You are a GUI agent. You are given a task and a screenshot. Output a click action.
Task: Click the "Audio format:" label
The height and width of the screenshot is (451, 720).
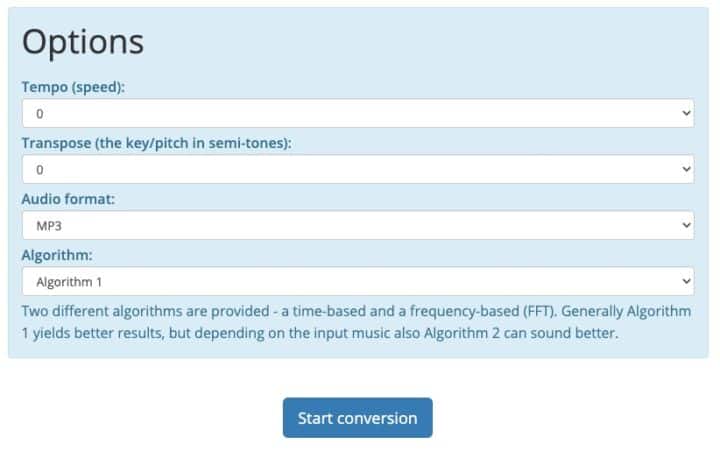[x=68, y=199]
